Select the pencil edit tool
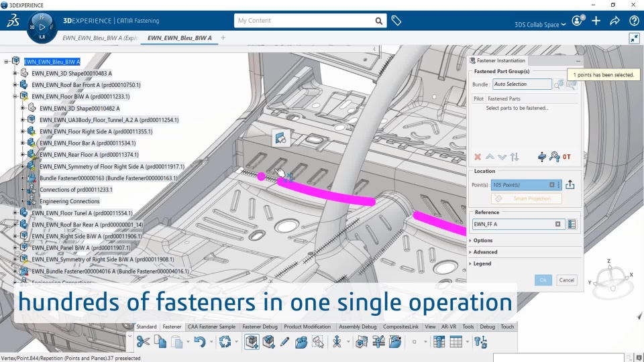The height and width of the screenshot is (362, 644). click(x=284, y=341)
